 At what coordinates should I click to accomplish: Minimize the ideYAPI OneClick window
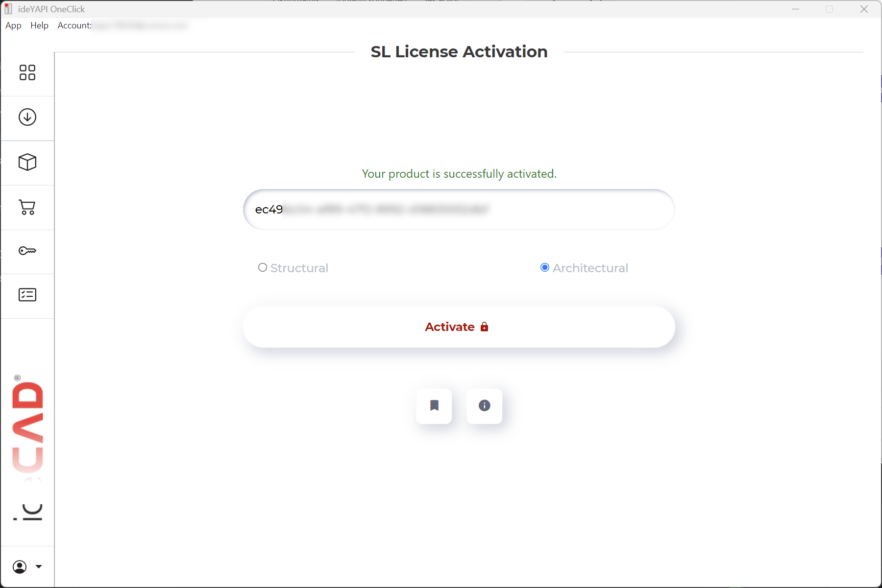coord(795,9)
